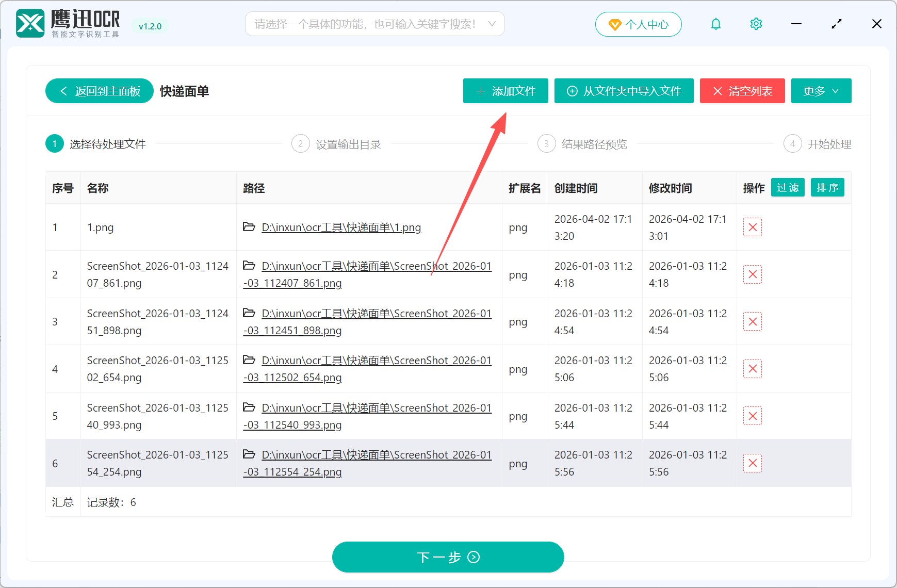
Task: Open the 排序 sort control
Action: [x=827, y=187]
